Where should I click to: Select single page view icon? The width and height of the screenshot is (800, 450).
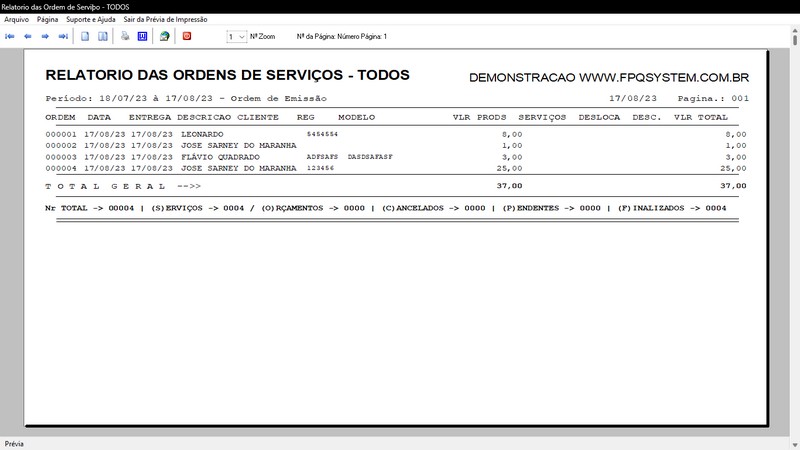[85, 36]
